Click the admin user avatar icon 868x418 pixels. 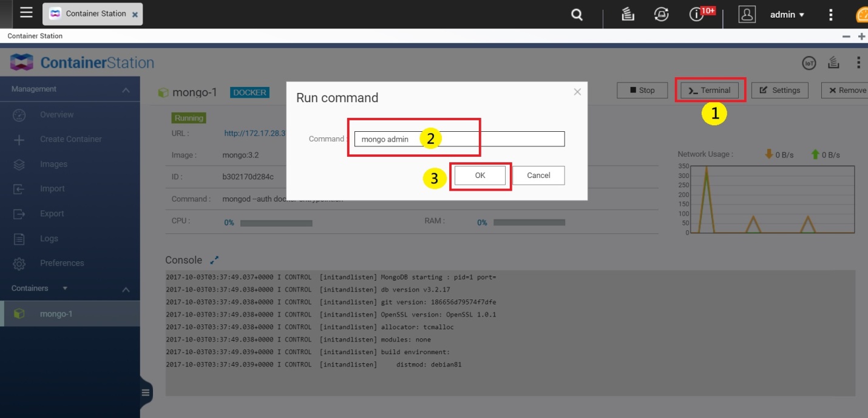pyautogui.click(x=747, y=15)
